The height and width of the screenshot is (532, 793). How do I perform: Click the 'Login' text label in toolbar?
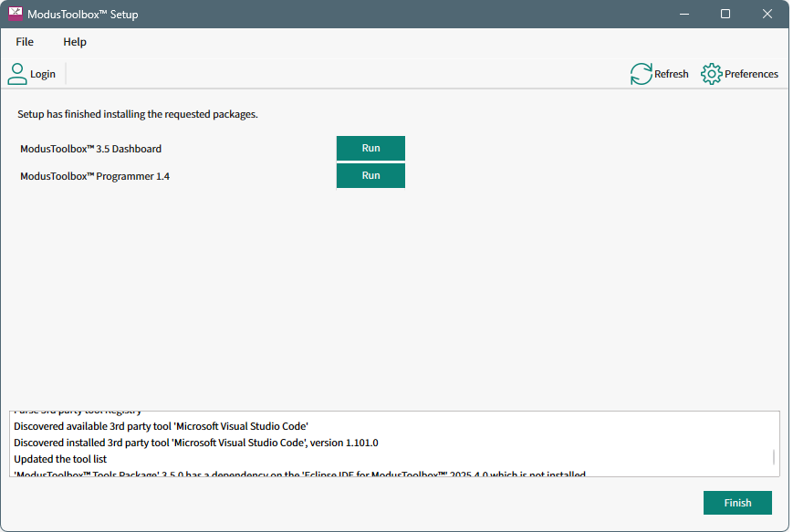click(43, 75)
